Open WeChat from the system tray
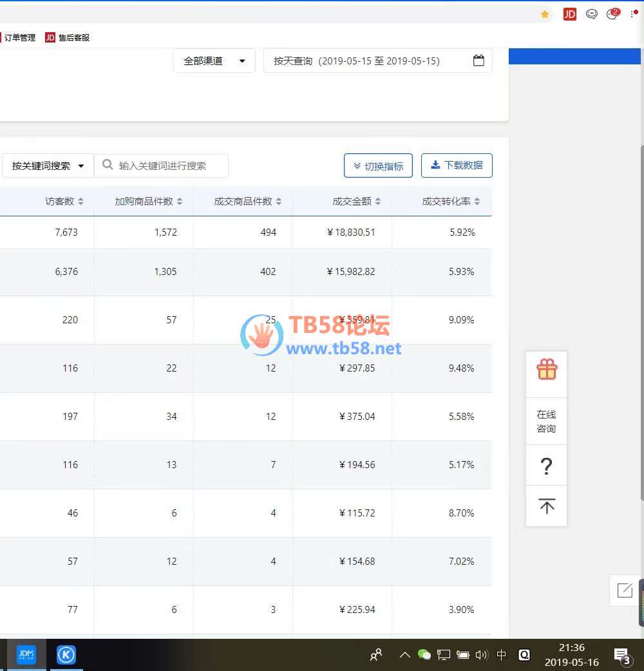The image size is (644, 671). (424, 655)
